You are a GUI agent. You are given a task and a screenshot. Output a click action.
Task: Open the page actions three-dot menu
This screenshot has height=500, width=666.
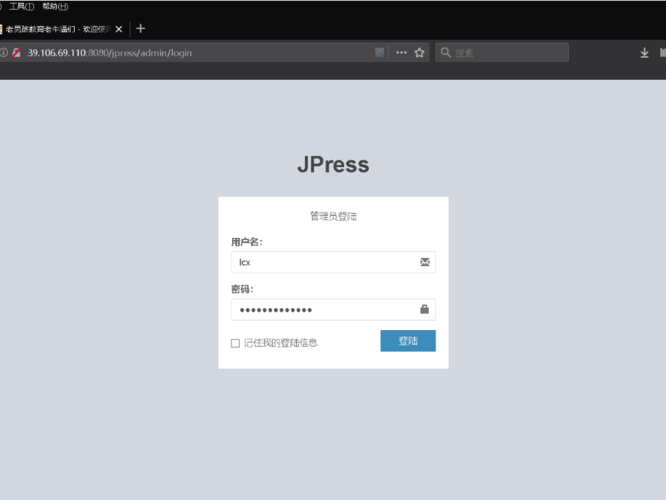coord(401,53)
